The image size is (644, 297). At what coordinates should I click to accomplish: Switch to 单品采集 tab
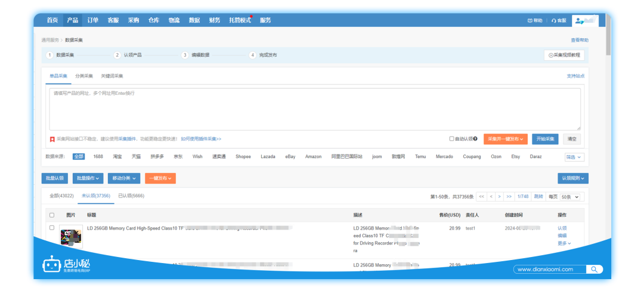click(x=58, y=76)
